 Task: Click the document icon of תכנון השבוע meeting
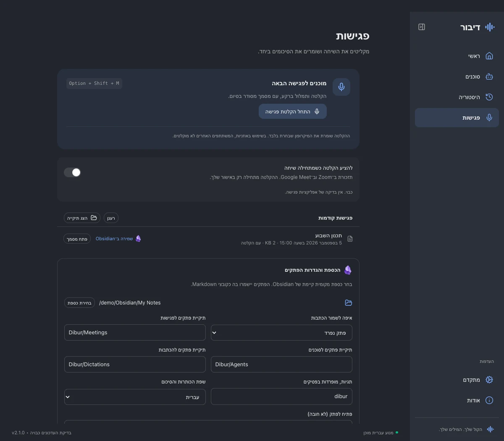click(x=350, y=239)
